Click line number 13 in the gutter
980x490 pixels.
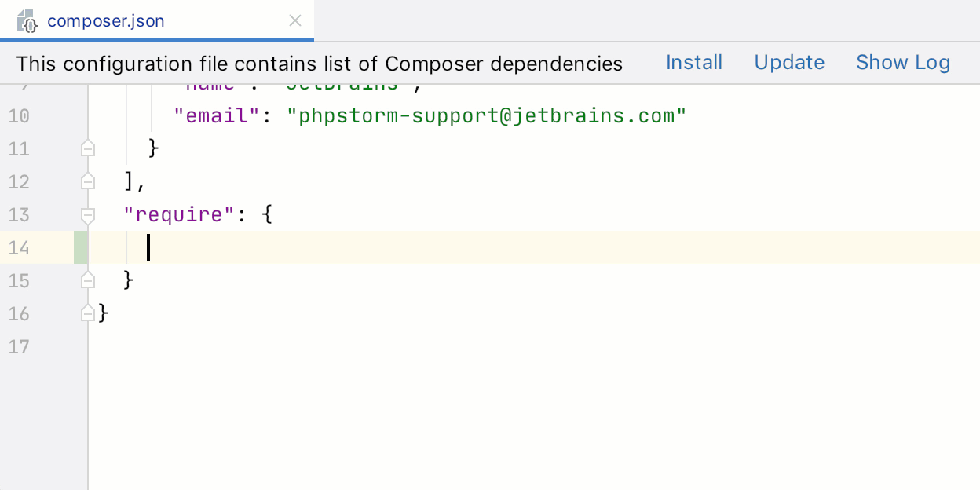click(x=19, y=215)
